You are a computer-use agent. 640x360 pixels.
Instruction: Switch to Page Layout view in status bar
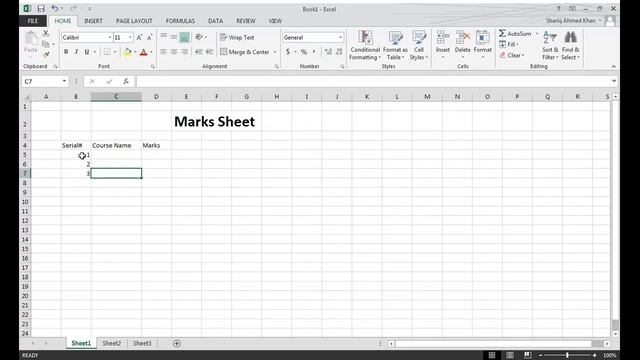tap(510, 355)
